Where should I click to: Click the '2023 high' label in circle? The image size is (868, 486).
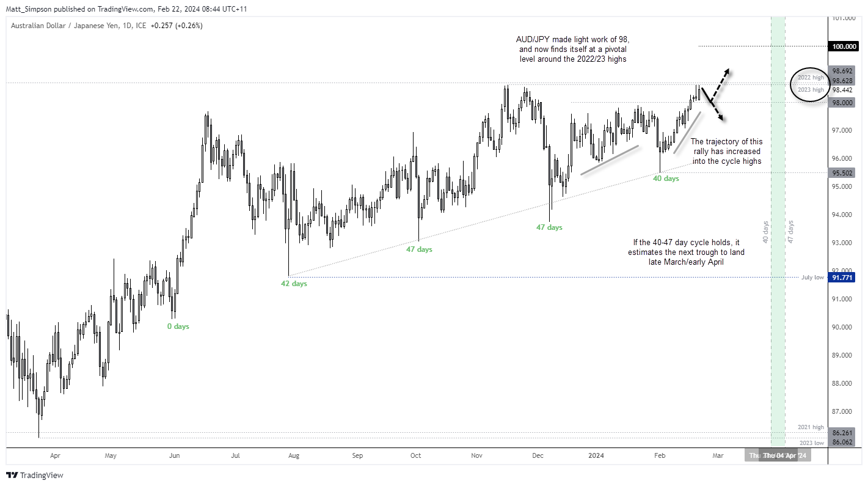(x=811, y=90)
